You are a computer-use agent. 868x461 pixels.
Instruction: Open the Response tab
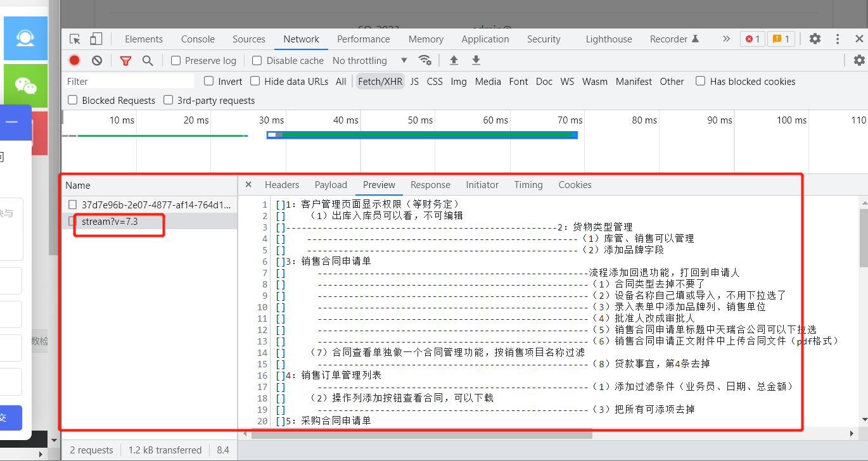click(x=430, y=185)
